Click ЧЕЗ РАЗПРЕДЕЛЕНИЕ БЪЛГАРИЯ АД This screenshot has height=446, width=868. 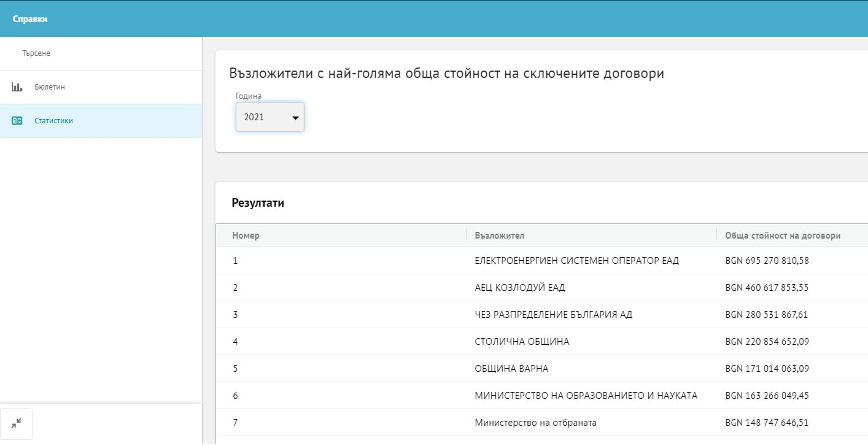(x=554, y=315)
